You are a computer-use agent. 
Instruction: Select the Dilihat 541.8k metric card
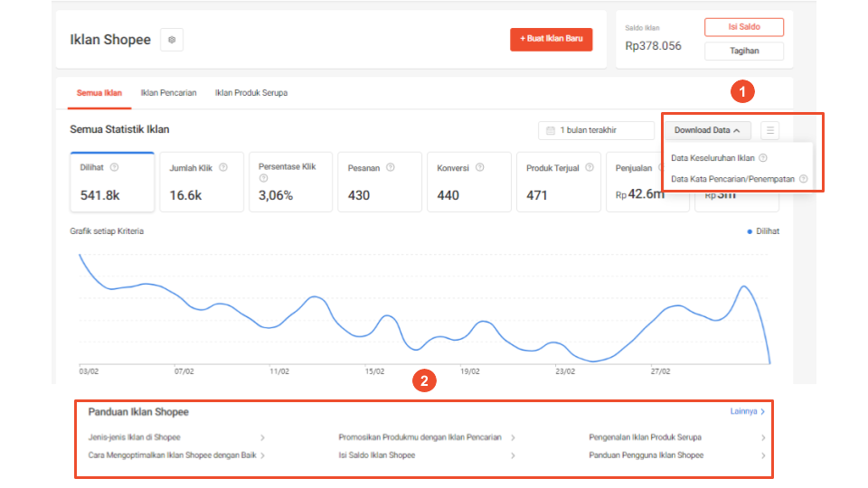tap(112, 182)
